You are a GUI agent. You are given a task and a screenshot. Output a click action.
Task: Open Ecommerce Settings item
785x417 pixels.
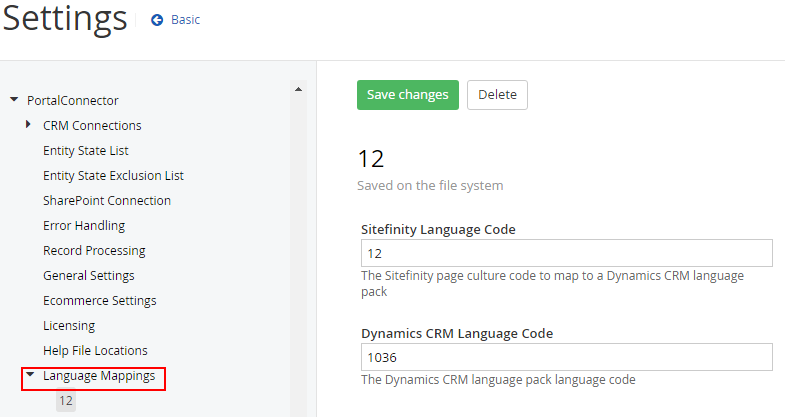tap(100, 301)
